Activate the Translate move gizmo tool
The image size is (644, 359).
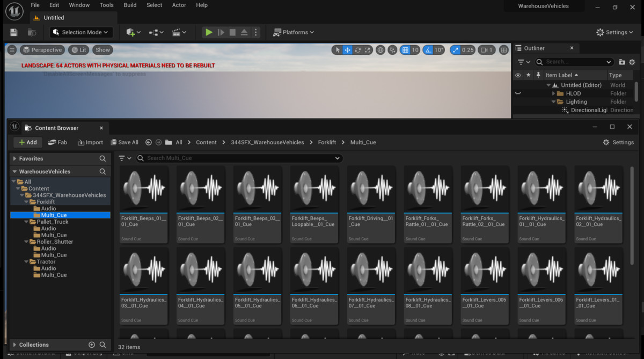348,50
